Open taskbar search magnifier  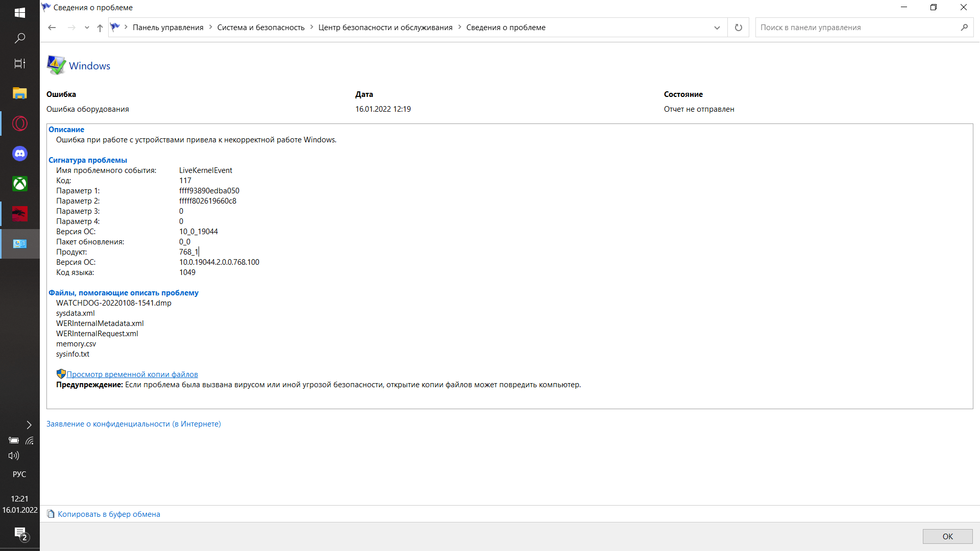20,38
